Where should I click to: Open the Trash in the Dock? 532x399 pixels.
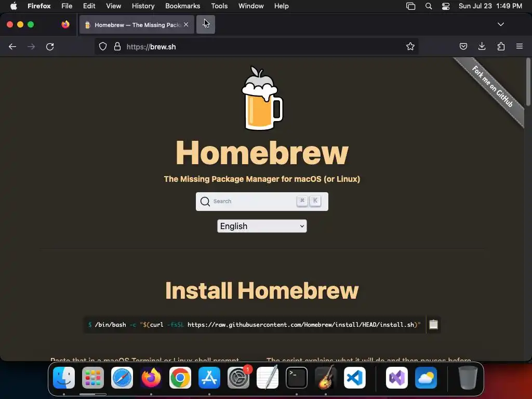tap(468, 378)
